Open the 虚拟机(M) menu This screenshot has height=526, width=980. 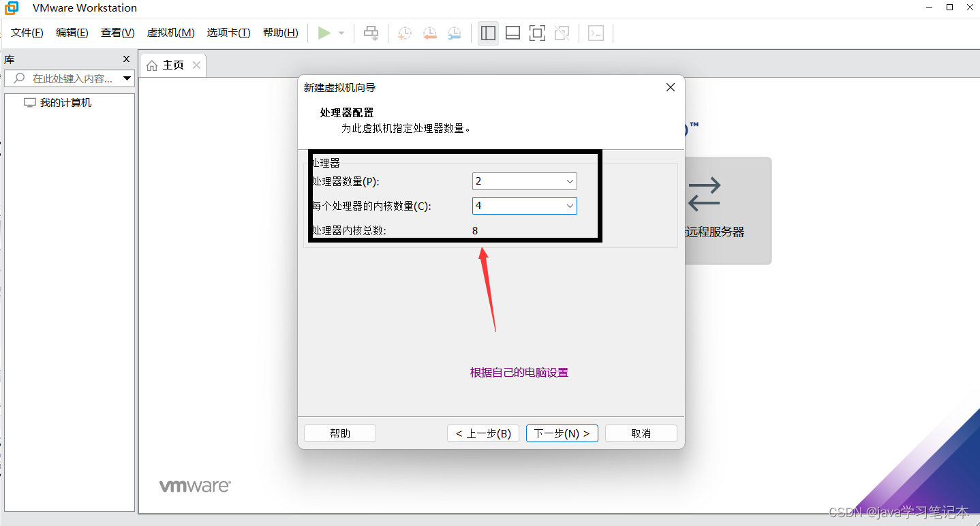click(x=171, y=33)
